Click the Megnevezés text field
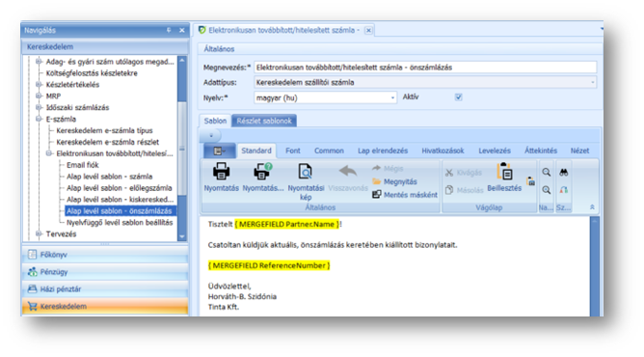This screenshot has width=644, height=357. coord(425,68)
